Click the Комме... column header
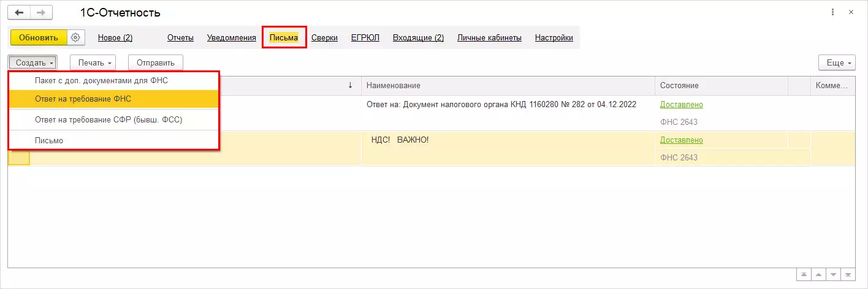Image resolution: width=868 pixels, height=289 pixels. click(x=832, y=86)
